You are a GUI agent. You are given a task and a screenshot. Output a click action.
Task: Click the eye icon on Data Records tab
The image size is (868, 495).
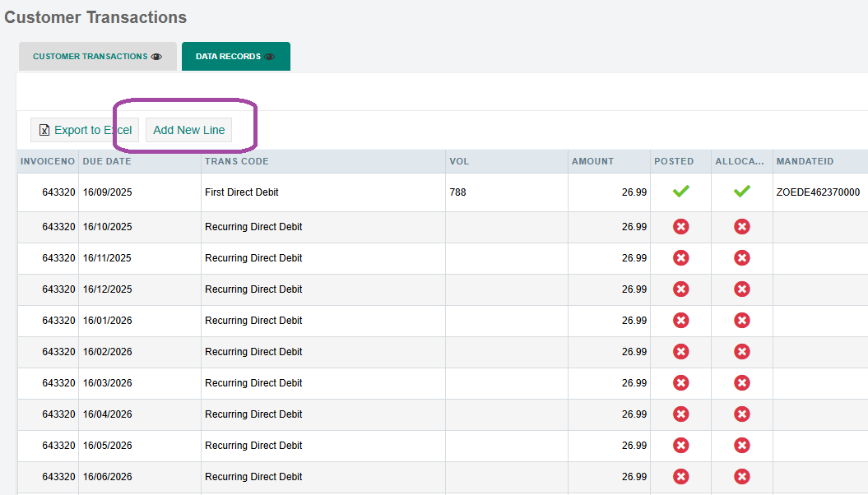[x=270, y=57]
